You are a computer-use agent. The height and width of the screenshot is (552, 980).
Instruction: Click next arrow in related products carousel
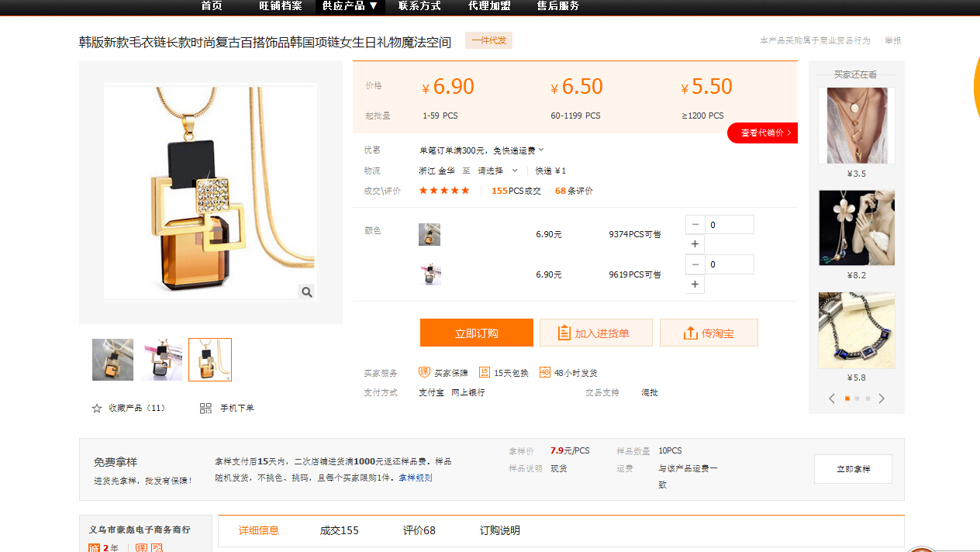coord(882,398)
